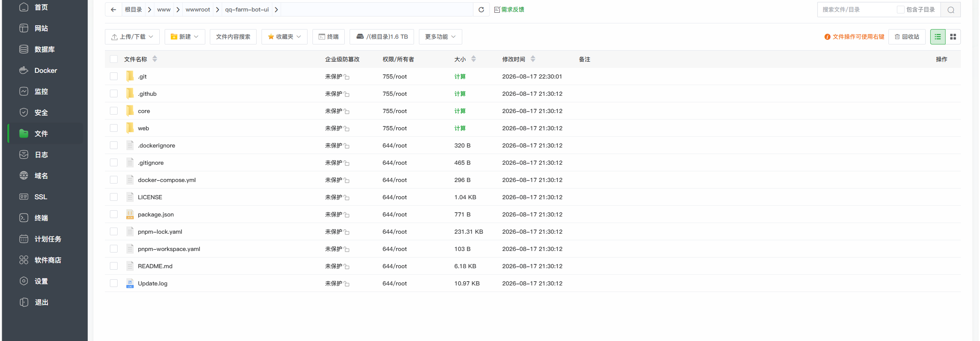
Task: Expand chevron after qq-farm-bot-ui breadcrumb
Action: point(276,10)
